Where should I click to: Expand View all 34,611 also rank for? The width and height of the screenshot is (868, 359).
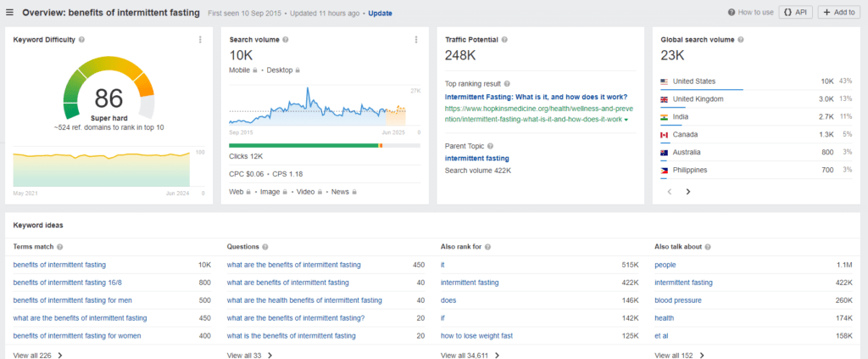[470, 355]
